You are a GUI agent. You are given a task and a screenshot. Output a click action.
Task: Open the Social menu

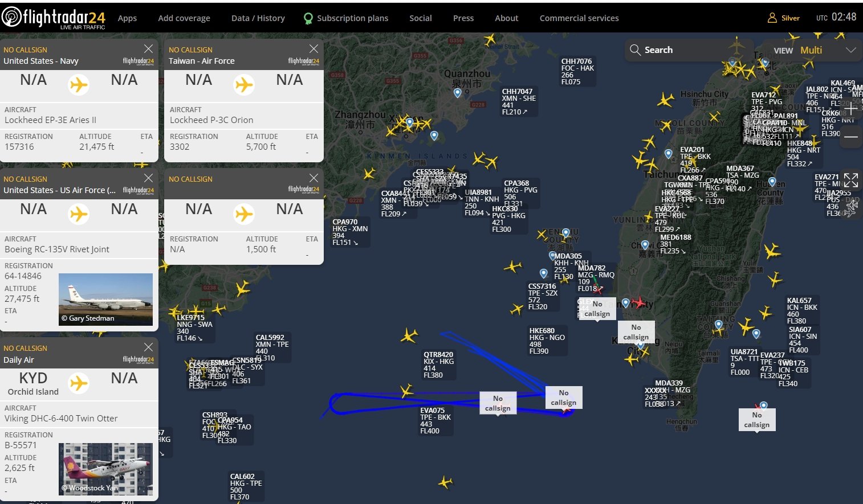pyautogui.click(x=421, y=18)
